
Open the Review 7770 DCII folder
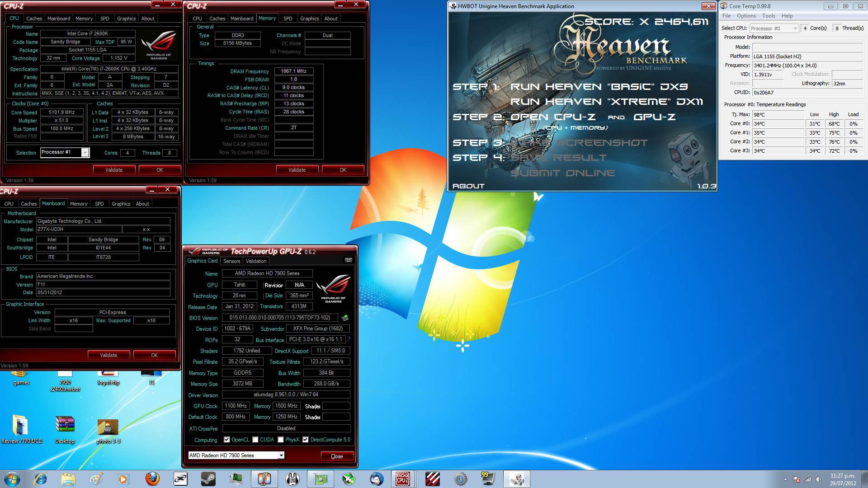click(21, 429)
